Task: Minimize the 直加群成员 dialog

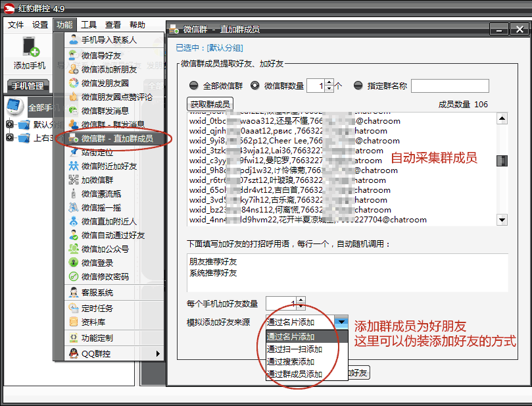Action: click(498, 30)
